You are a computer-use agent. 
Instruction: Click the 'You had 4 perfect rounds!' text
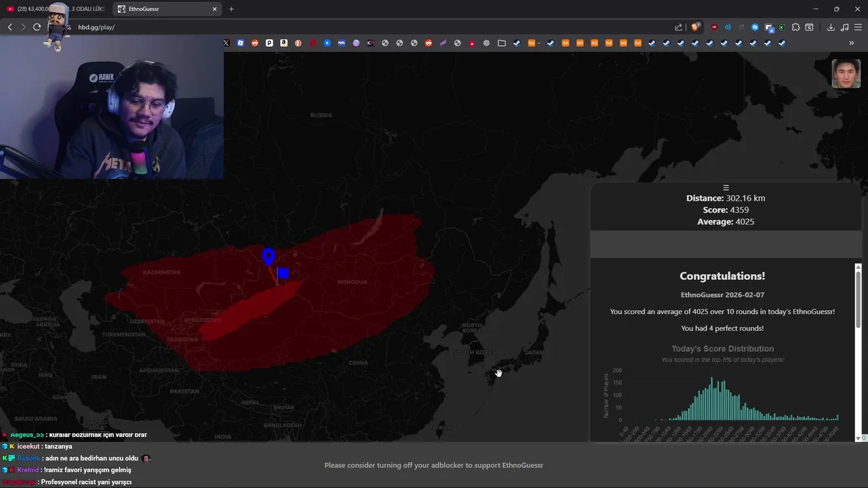(722, 328)
